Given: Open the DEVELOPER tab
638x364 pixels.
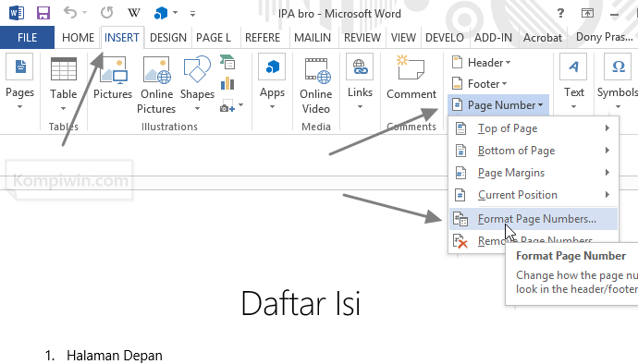Looking at the screenshot, I should (445, 38).
